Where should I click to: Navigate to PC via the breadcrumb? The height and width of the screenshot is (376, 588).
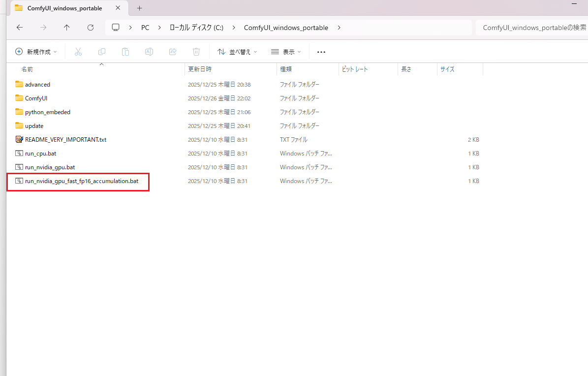pos(145,28)
